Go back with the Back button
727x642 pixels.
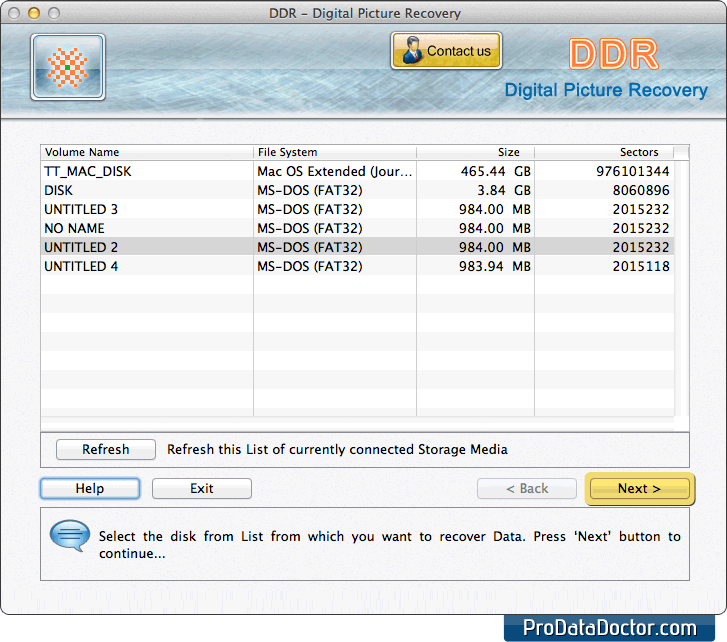coord(527,488)
